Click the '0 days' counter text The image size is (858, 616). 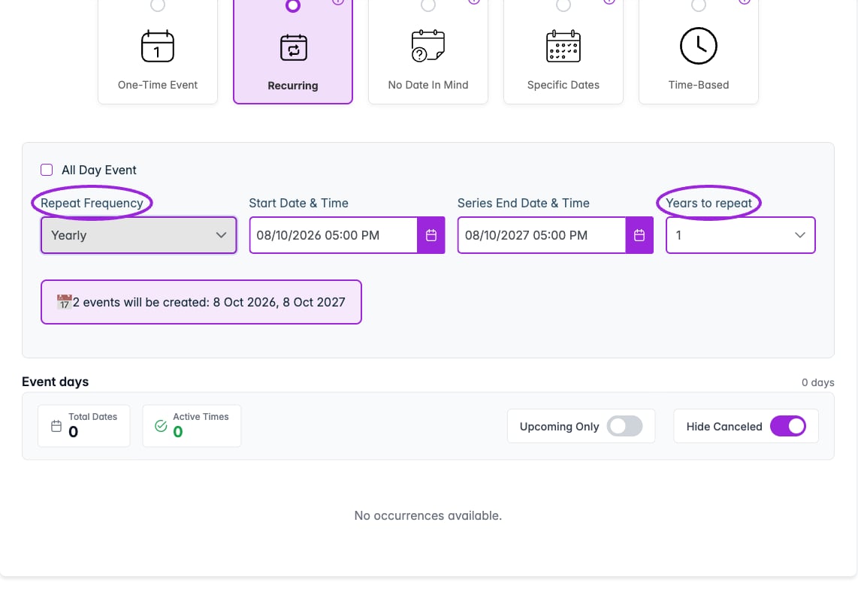(x=817, y=382)
